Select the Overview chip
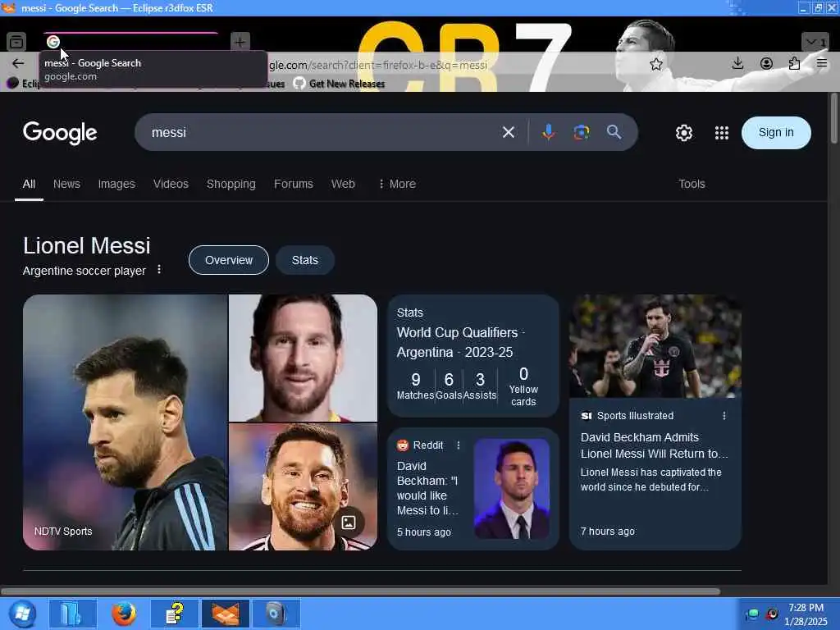This screenshot has width=840, height=630. click(x=229, y=260)
